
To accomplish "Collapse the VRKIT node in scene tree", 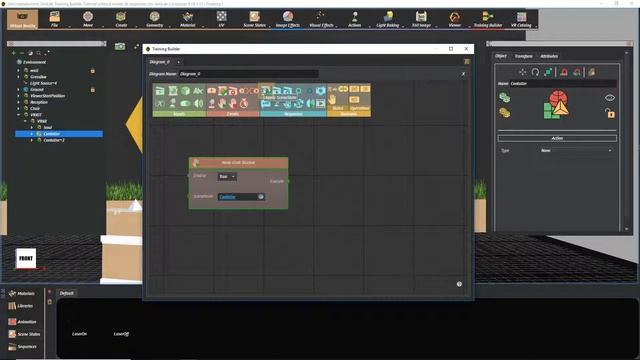I will point(18,115).
